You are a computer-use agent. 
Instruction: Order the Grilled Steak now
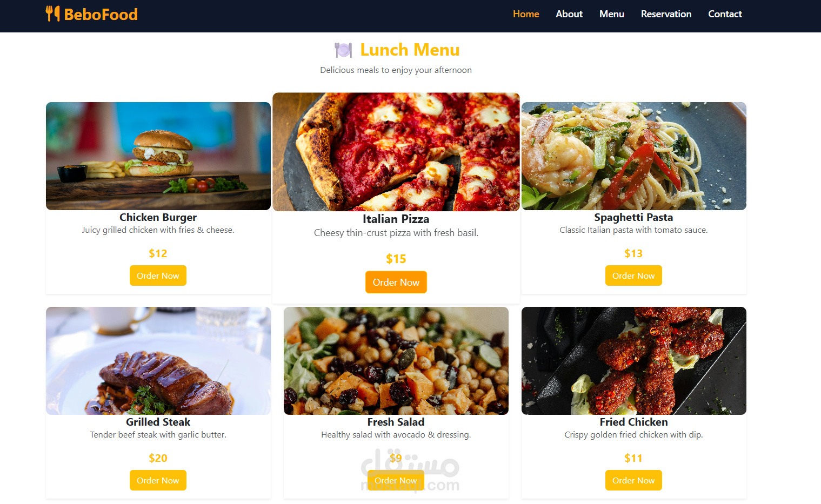[158, 480]
